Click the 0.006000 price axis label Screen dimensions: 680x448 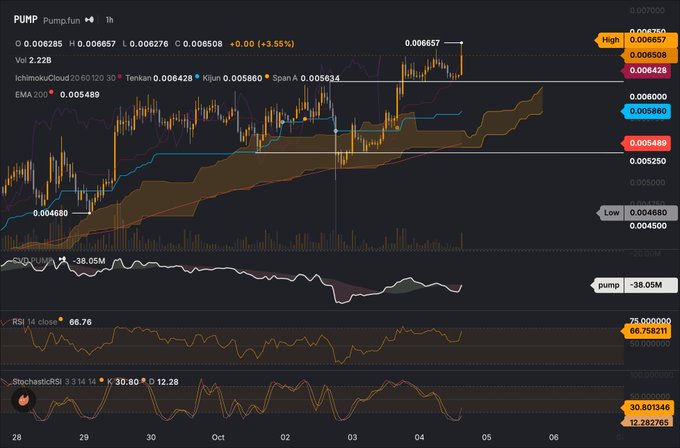click(648, 97)
